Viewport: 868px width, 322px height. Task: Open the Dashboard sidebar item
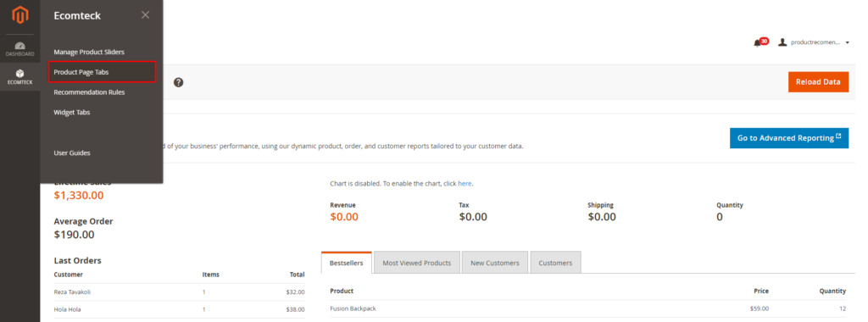click(x=20, y=49)
